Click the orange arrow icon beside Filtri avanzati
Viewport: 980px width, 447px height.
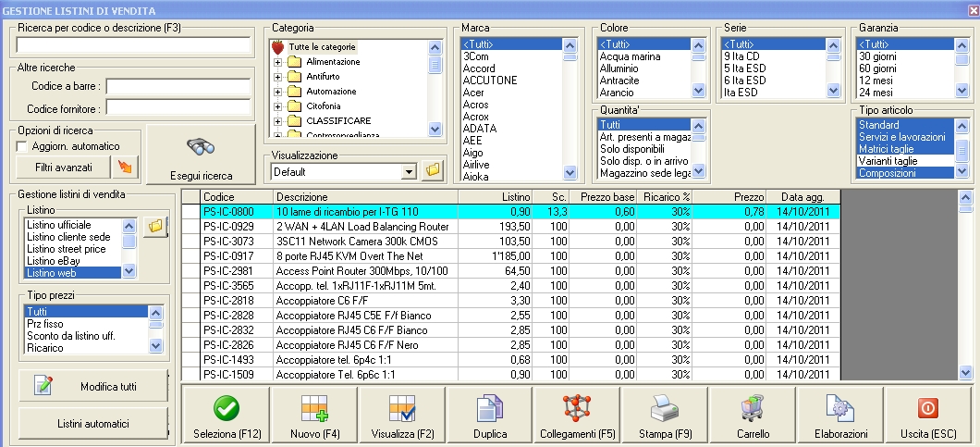[x=125, y=168]
